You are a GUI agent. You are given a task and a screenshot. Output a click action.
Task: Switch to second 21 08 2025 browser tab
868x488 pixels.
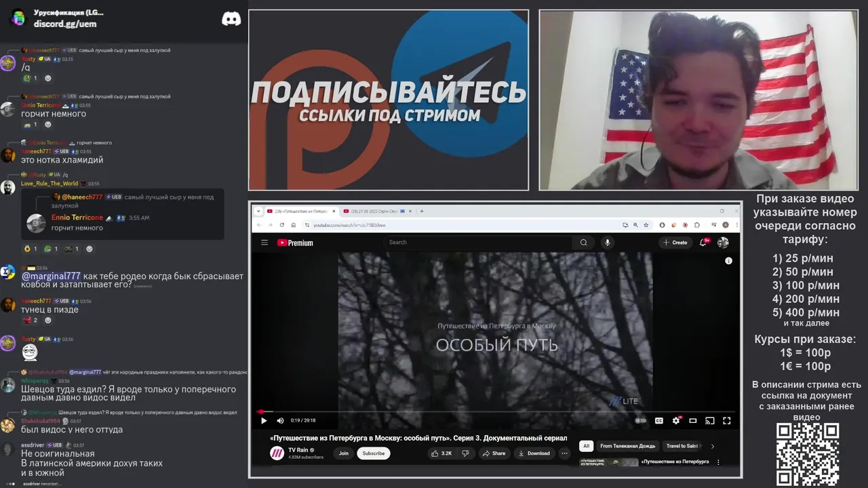point(378,211)
